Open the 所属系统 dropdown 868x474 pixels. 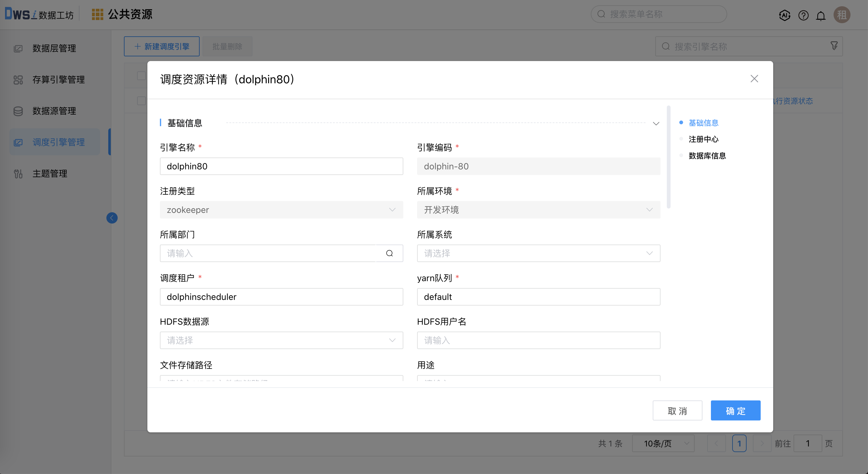538,253
